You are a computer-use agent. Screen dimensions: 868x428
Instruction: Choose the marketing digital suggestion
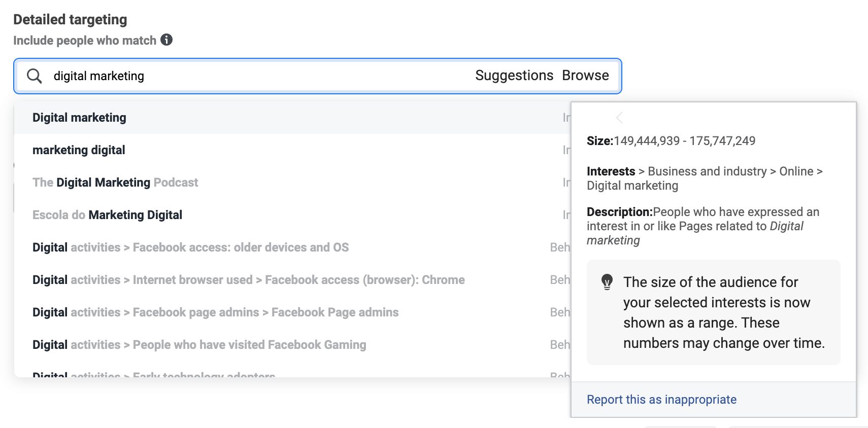point(79,150)
